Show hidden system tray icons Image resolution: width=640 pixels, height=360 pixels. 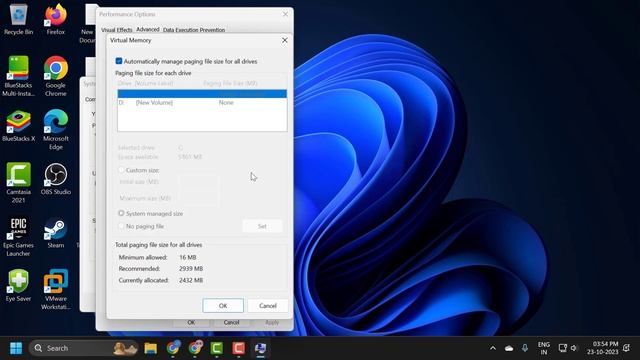(493, 348)
